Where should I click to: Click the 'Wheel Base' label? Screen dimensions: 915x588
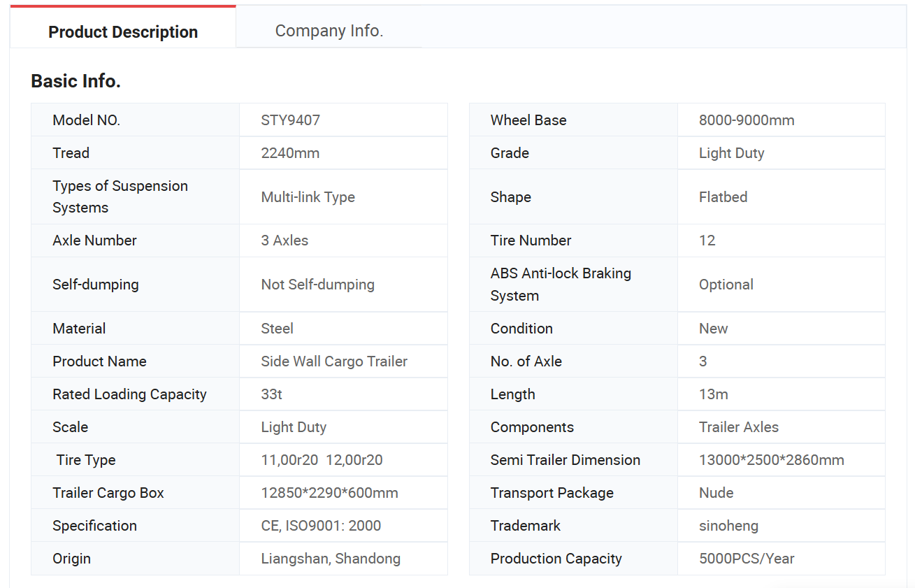[529, 120]
